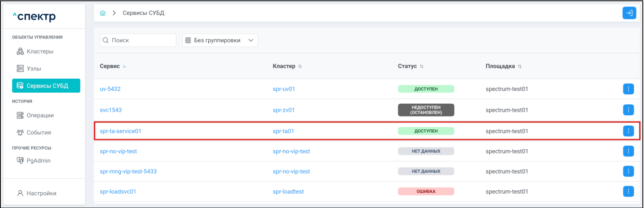Sort by Площадка column sort icon

[520, 67]
